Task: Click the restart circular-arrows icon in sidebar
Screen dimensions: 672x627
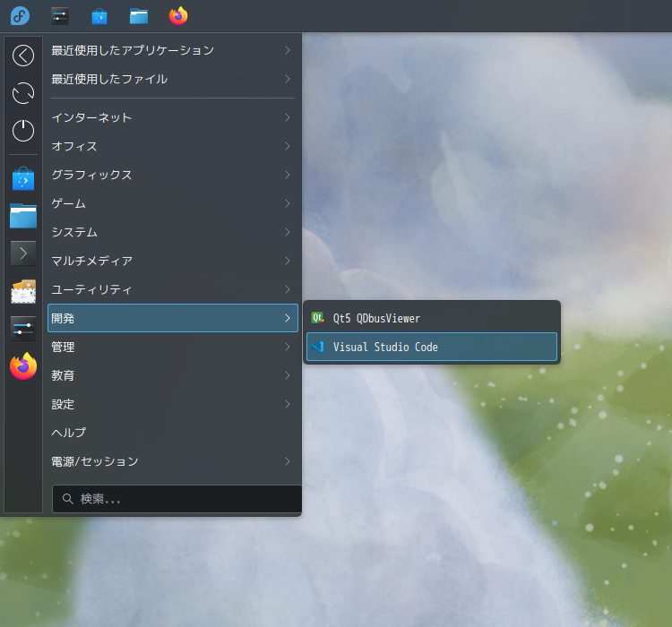Action: coord(23,93)
